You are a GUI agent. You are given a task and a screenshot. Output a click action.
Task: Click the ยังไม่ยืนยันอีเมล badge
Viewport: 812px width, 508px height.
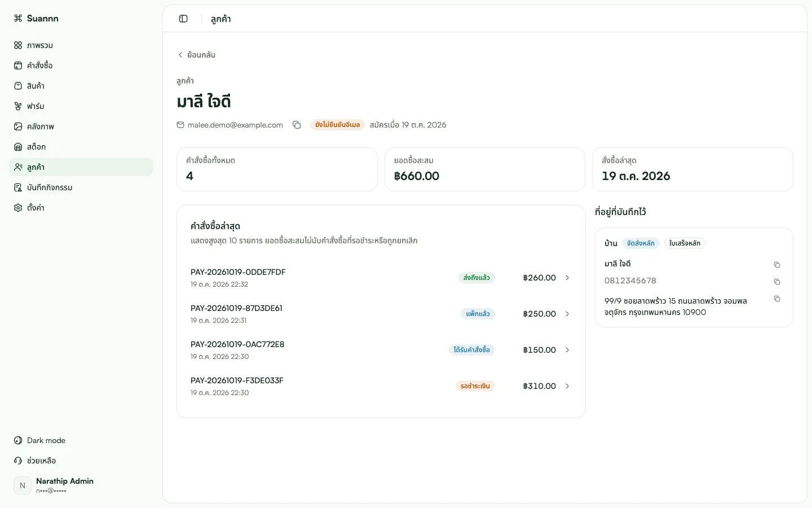coord(337,125)
